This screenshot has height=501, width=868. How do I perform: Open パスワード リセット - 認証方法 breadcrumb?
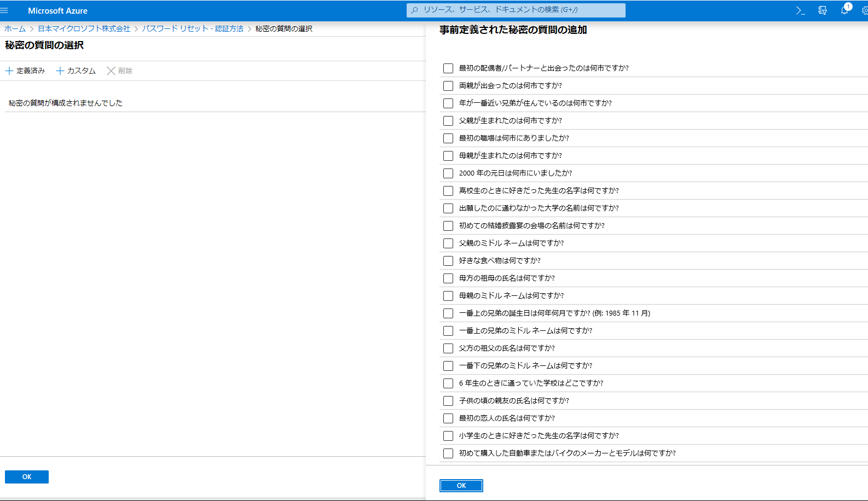pos(193,28)
